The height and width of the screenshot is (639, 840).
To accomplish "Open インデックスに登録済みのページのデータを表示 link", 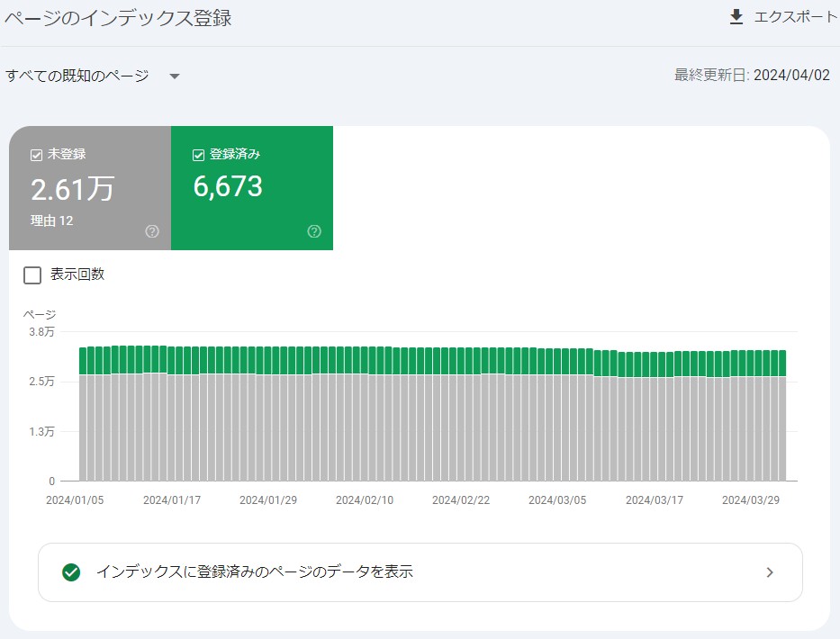I will [x=420, y=572].
